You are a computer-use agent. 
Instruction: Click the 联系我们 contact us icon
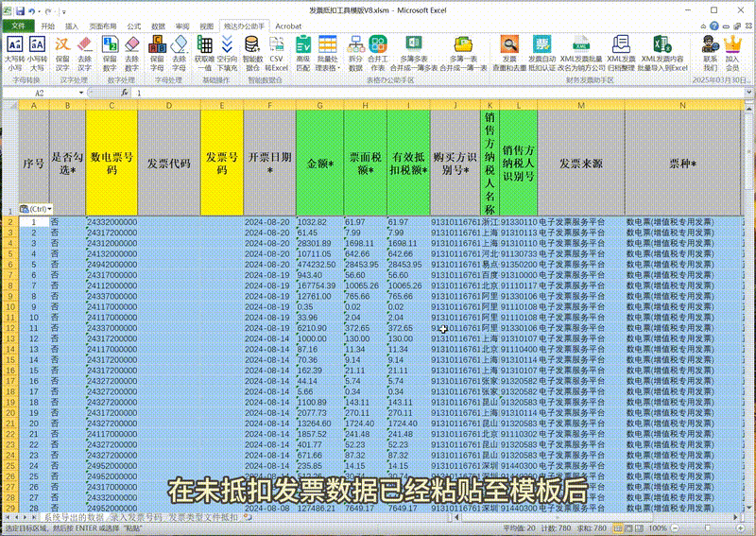click(x=711, y=44)
